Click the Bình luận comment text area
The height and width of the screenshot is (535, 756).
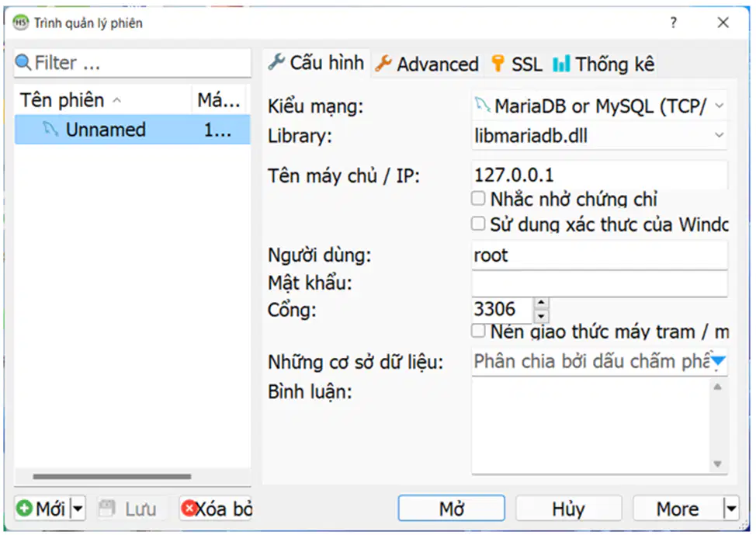click(591, 426)
